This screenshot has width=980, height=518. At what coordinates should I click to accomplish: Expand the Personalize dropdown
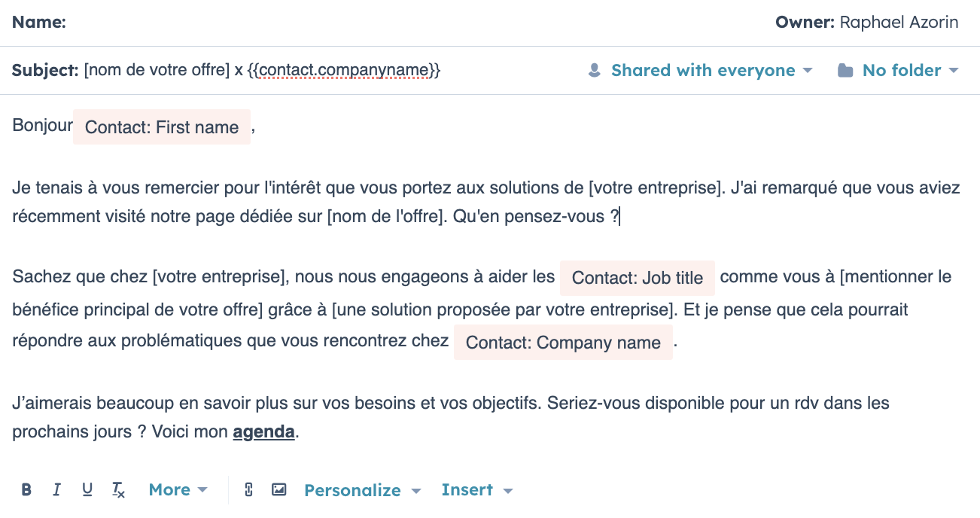point(362,491)
